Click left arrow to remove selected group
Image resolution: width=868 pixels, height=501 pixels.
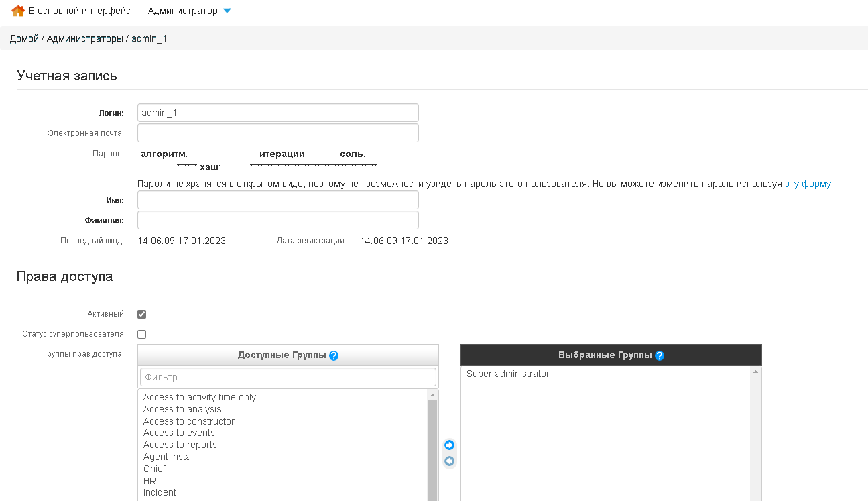pyautogui.click(x=450, y=461)
